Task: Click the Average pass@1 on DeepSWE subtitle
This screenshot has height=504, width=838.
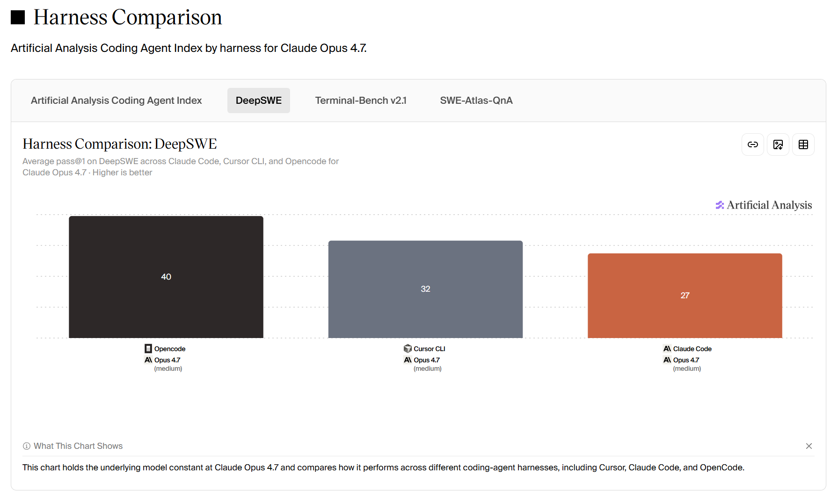Action: pos(181,167)
